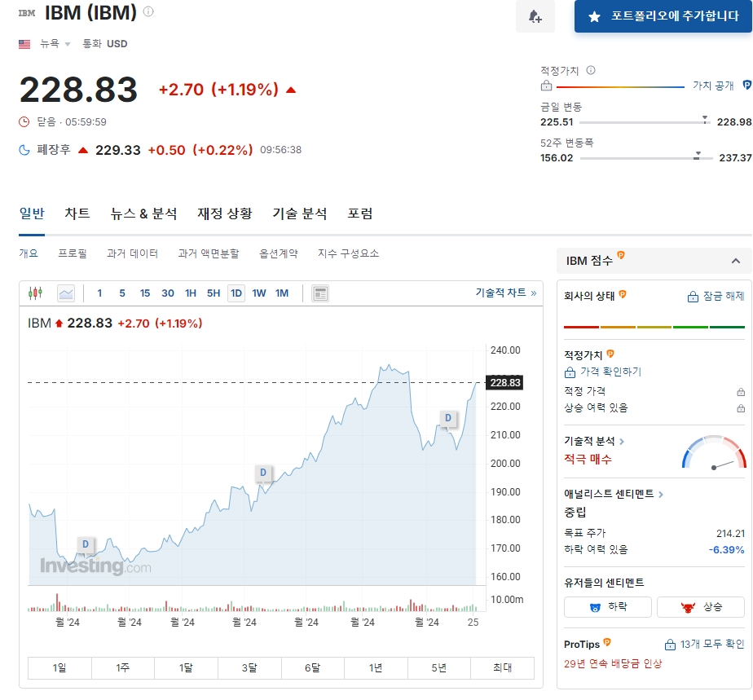
Task: Go to 기술 분석 tab
Action: [300, 214]
